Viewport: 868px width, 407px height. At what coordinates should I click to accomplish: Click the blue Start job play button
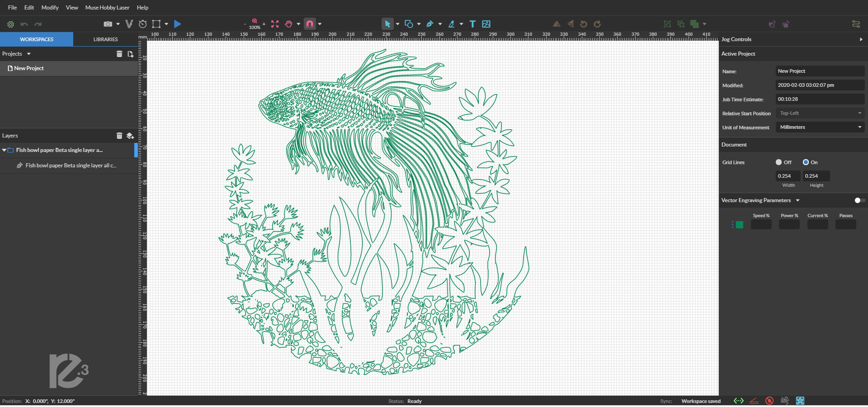point(178,24)
